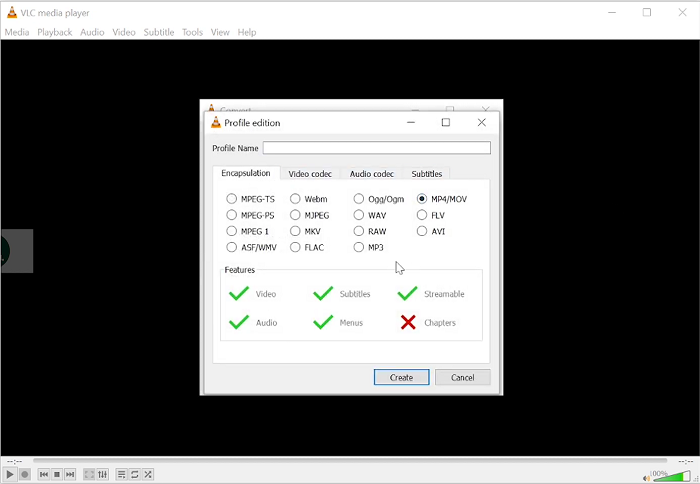Open the Subtitles tab in Profile edition
This screenshot has height=484, width=700.
[x=427, y=174]
